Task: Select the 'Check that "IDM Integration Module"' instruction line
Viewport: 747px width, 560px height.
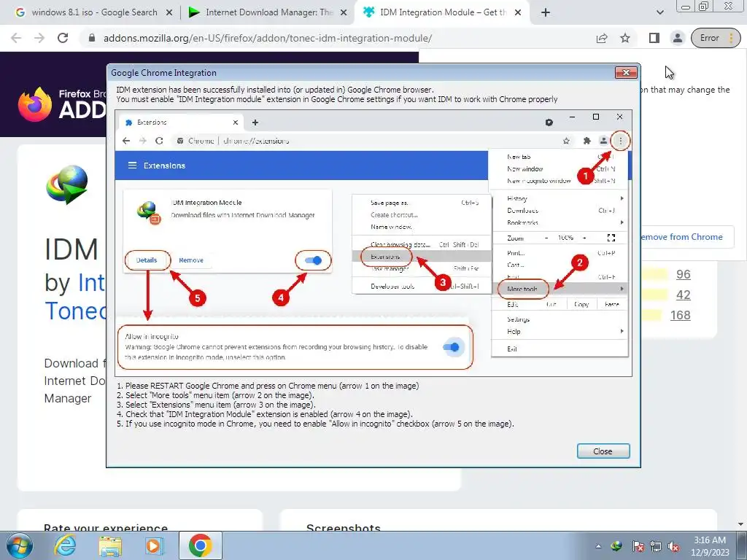Action: [x=264, y=414]
